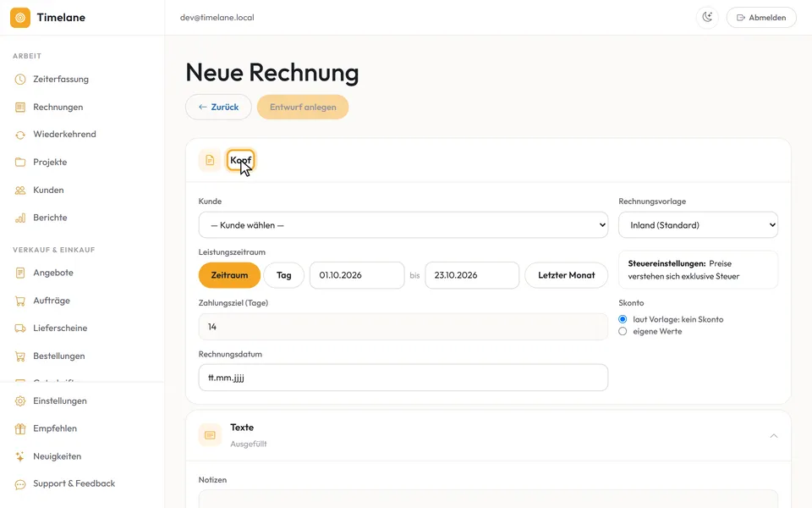
Task: Focus the Zahlungsziel (Tage) field
Action: (403, 327)
